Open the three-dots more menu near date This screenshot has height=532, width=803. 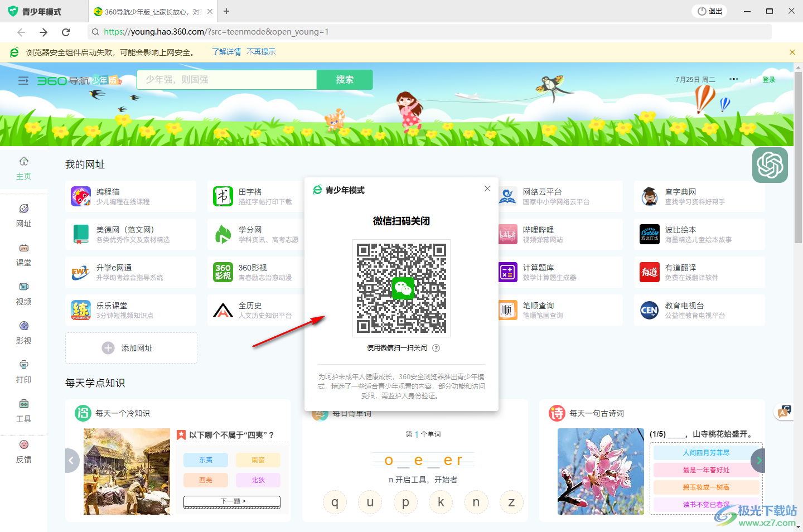pos(734,79)
